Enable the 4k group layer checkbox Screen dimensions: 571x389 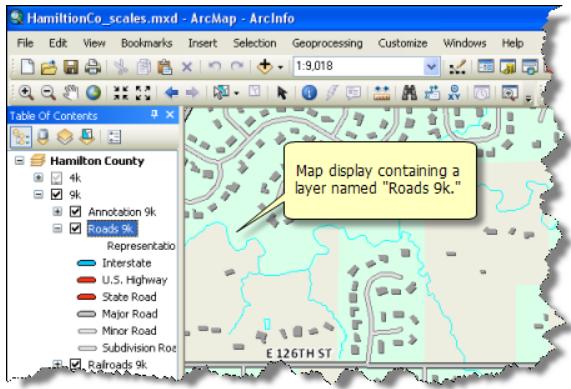click(56, 177)
